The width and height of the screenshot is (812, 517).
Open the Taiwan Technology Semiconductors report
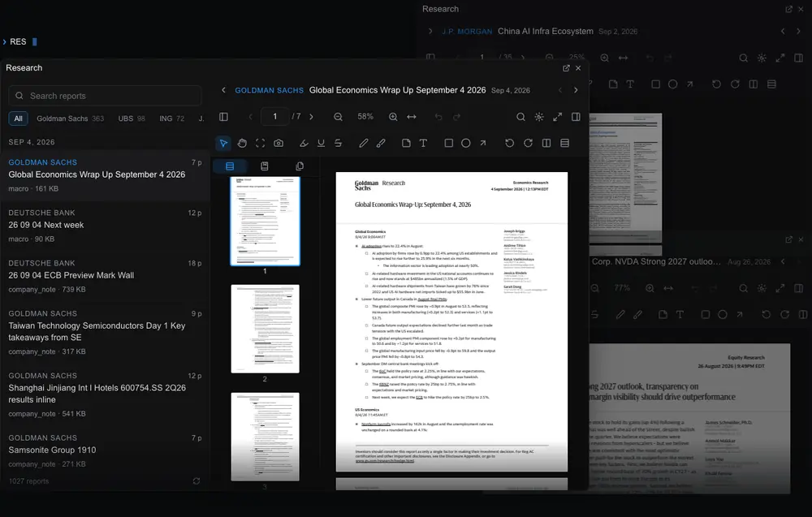pyautogui.click(x=105, y=332)
